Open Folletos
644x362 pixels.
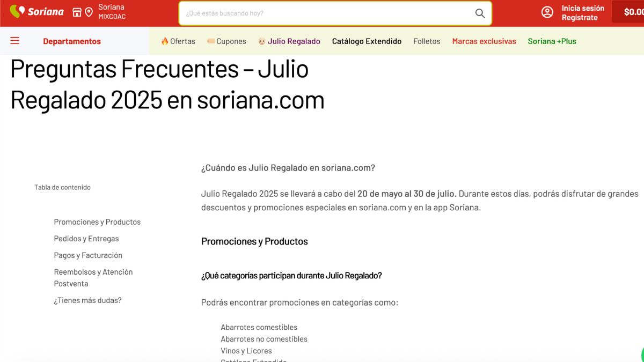click(427, 41)
